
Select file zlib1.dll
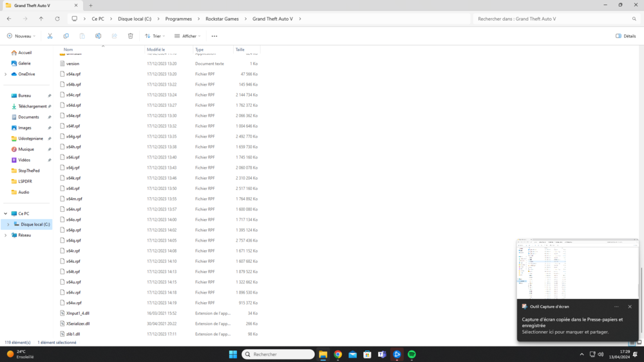click(x=73, y=334)
